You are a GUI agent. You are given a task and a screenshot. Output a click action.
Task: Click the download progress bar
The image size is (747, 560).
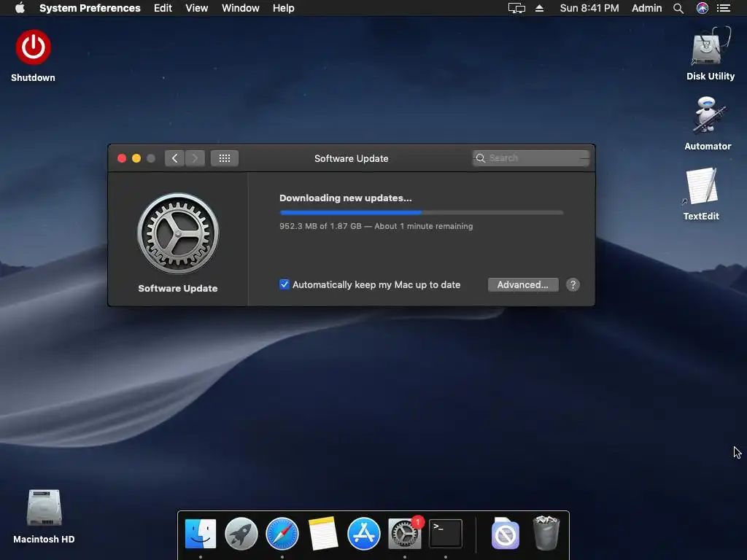point(421,212)
